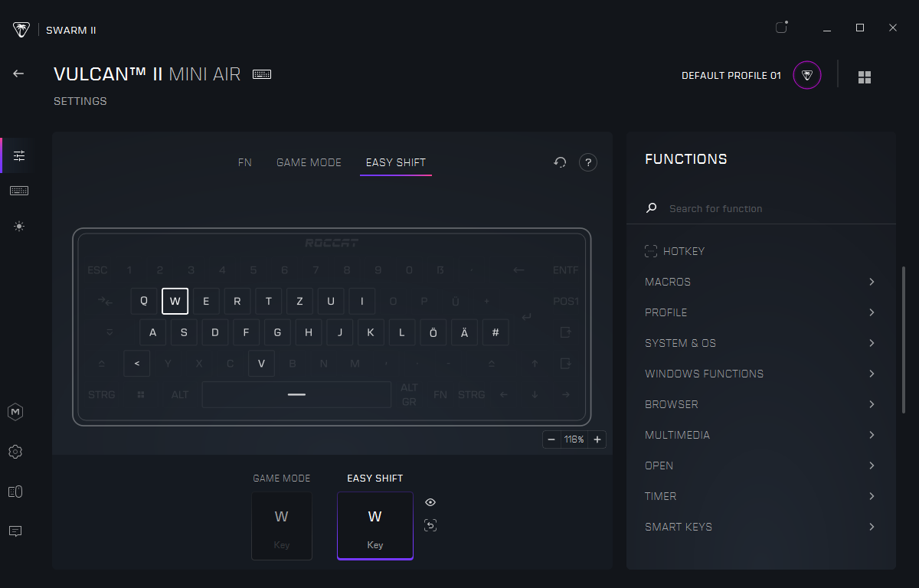Expand the WINDOWS FUNCTIONS category
The height and width of the screenshot is (588, 919).
click(x=760, y=374)
